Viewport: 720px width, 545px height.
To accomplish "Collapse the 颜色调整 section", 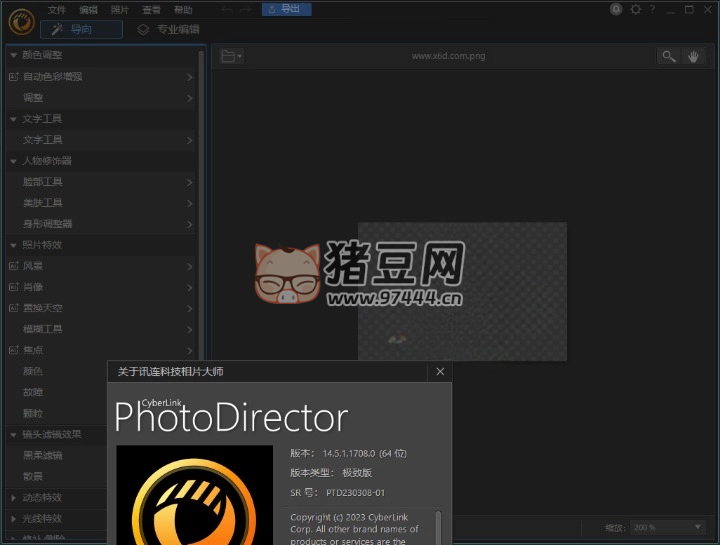I will (13, 55).
